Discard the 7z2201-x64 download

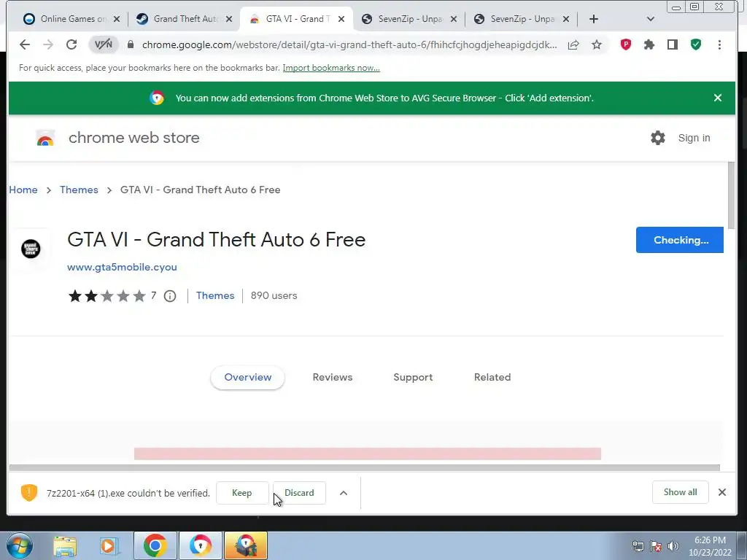point(299,493)
